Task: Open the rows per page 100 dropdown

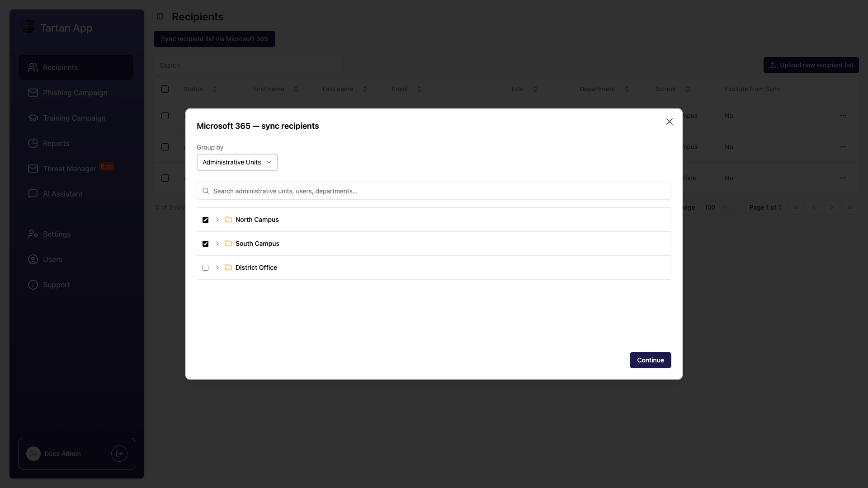Action: point(716,207)
